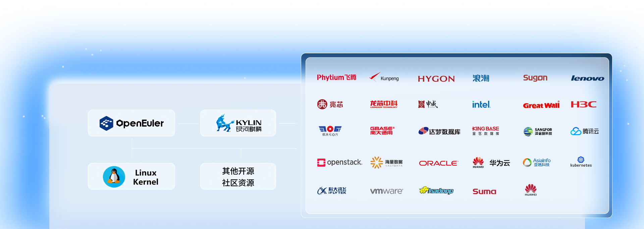Click the OpenStack logo
Screen dimensions: 644x229
[340, 163]
